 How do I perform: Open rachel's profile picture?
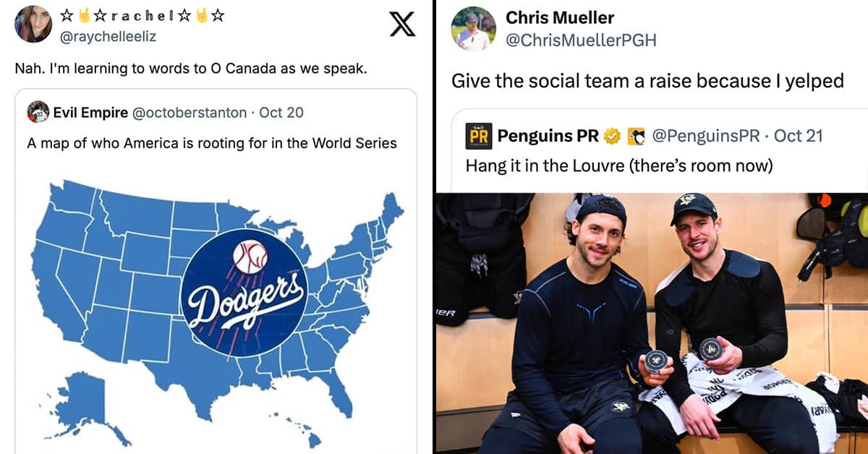[33, 24]
